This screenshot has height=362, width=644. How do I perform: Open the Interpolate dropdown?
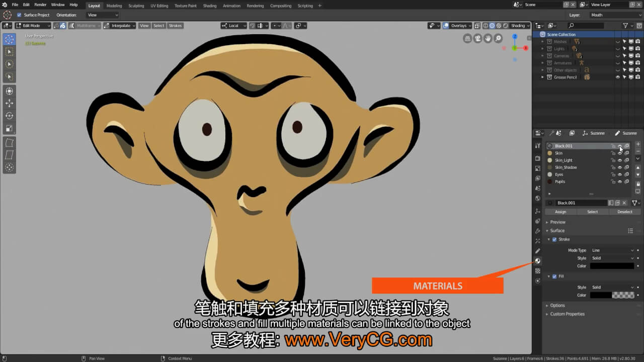coord(120,26)
